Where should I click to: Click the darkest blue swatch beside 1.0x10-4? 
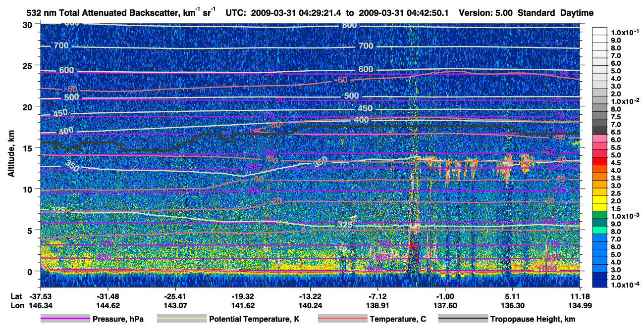599,284
